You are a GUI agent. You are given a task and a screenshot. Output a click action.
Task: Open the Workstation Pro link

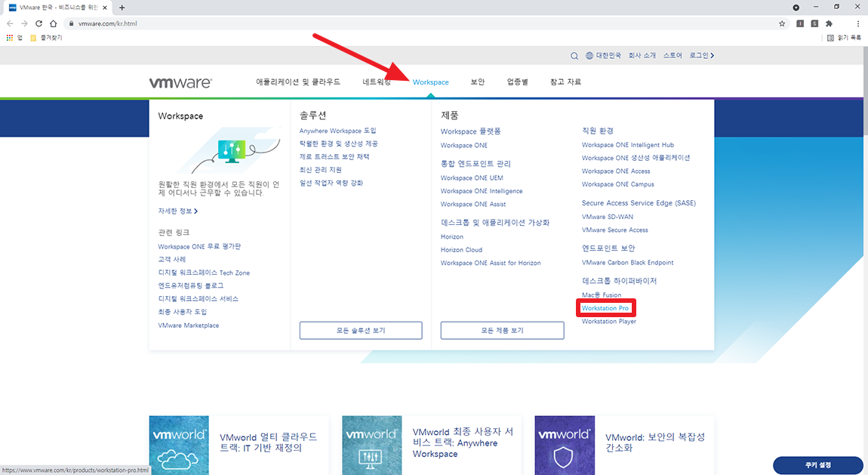[x=605, y=308]
